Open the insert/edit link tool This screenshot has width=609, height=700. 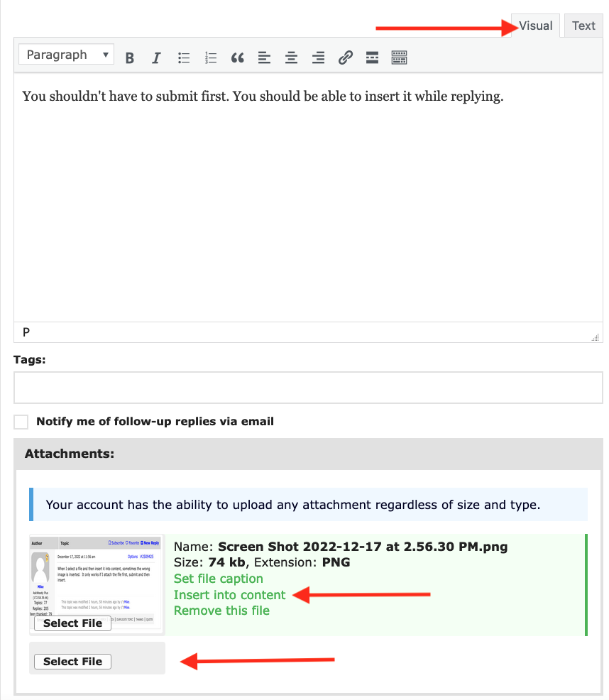(x=346, y=58)
